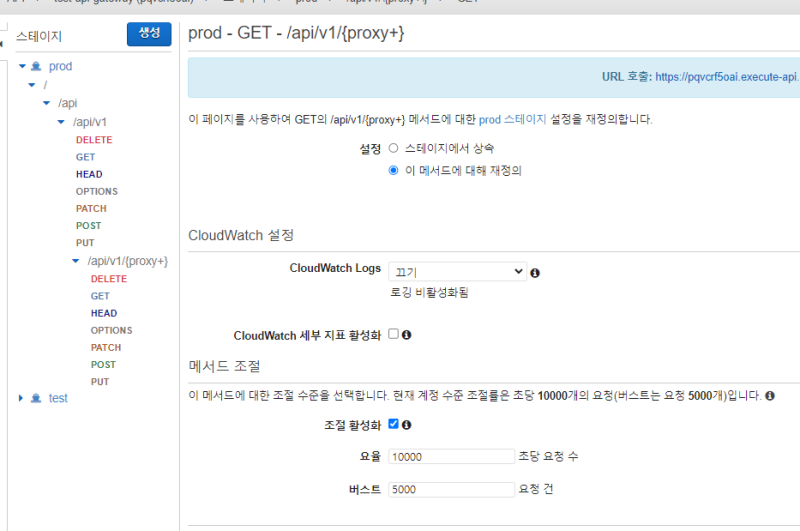
Task: Click info icon after throttling description text
Action: (x=768, y=396)
